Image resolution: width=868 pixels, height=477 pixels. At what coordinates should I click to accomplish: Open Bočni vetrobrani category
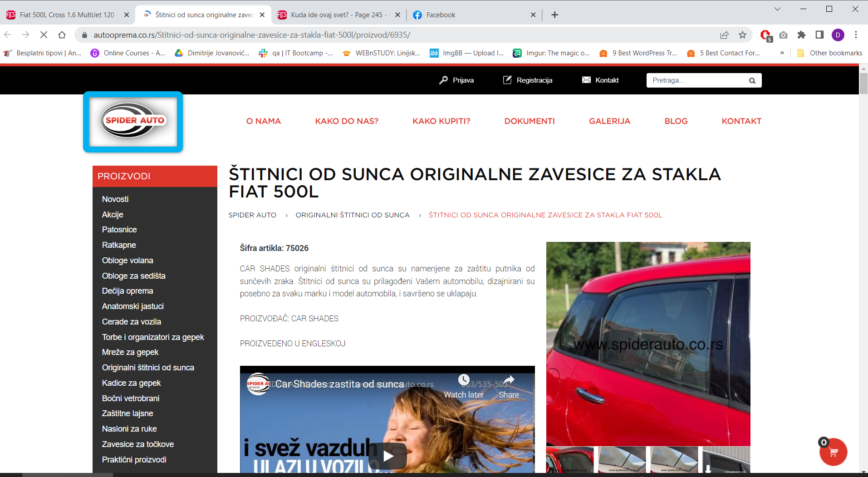131,398
